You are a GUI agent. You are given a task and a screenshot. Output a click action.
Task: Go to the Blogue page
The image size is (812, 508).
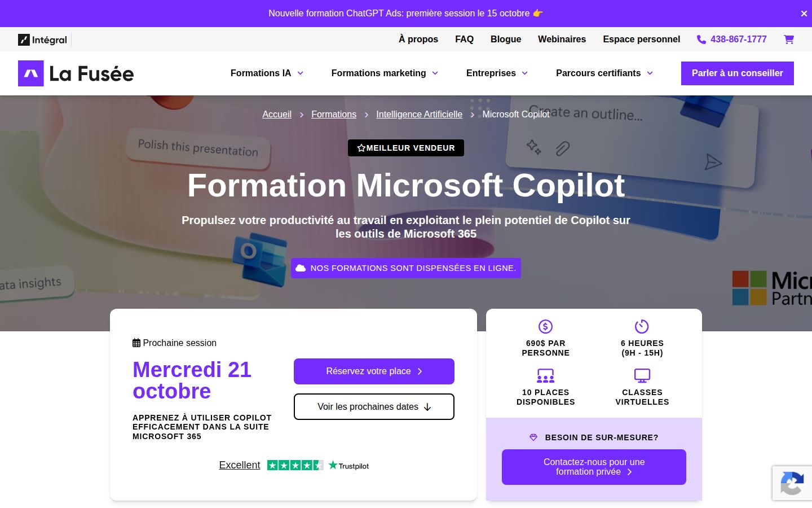[506, 40]
